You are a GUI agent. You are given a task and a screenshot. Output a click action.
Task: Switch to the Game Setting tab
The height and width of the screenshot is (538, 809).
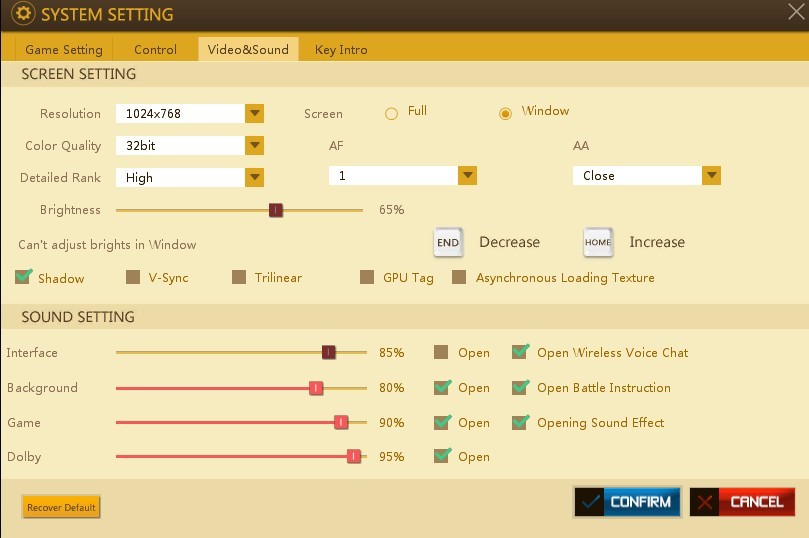(x=64, y=49)
